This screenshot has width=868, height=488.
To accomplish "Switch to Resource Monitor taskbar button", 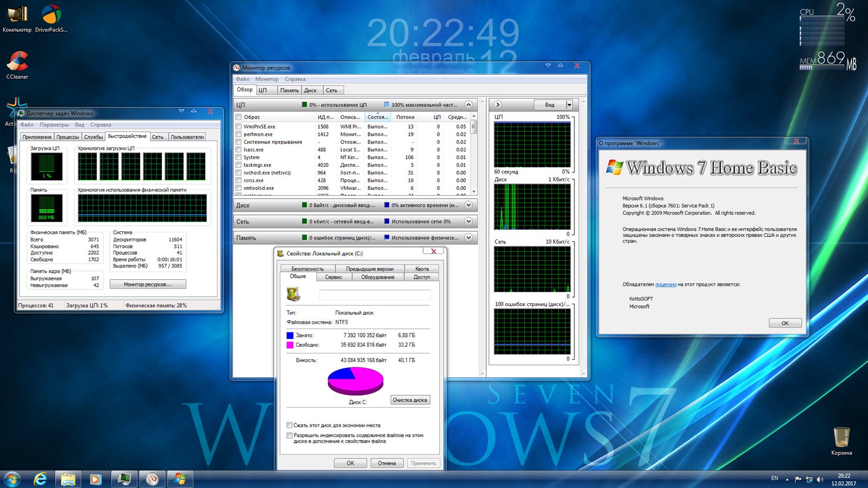I will 152,479.
